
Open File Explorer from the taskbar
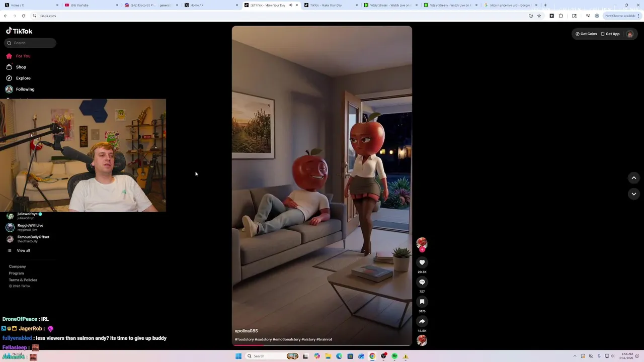point(328,356)
